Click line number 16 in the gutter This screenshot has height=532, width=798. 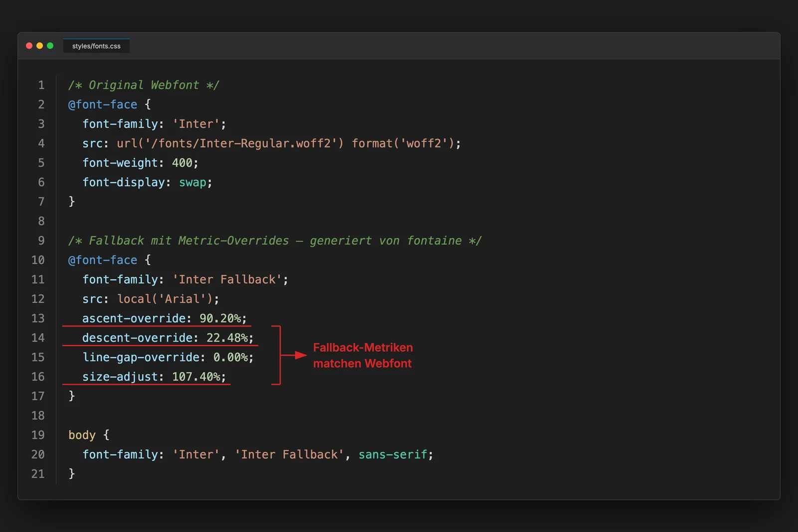click(x=38, y=377)
